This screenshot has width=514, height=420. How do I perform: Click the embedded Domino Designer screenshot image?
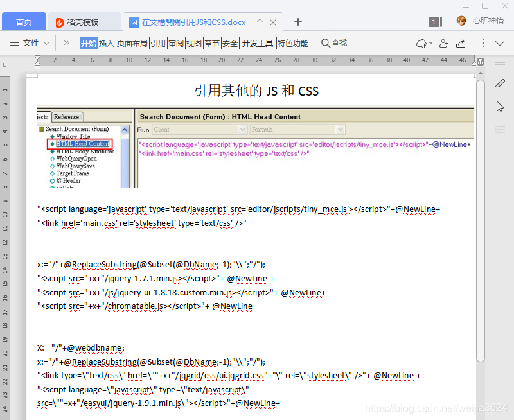[255, 147]
